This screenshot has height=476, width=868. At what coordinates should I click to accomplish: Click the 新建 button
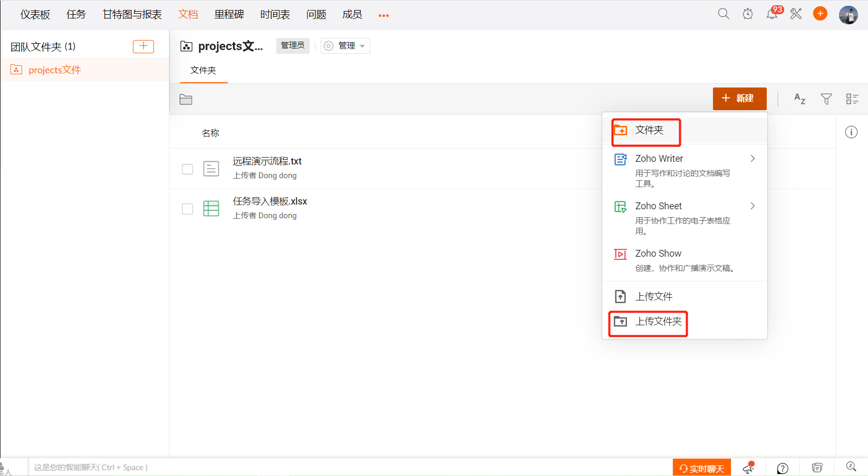coord(739,99)
